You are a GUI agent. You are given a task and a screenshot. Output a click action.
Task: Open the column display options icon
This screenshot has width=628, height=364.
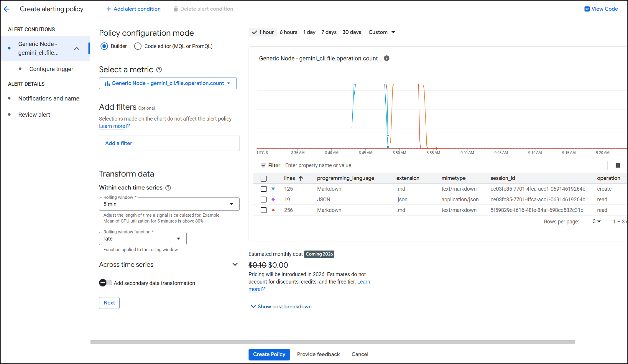[x=618, y=166]
